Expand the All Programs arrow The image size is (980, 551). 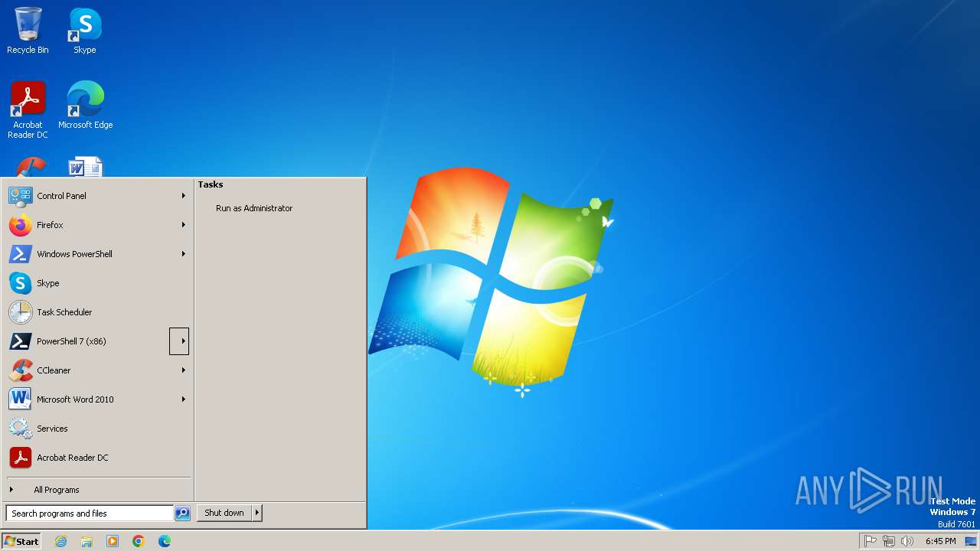coord(11,490)
